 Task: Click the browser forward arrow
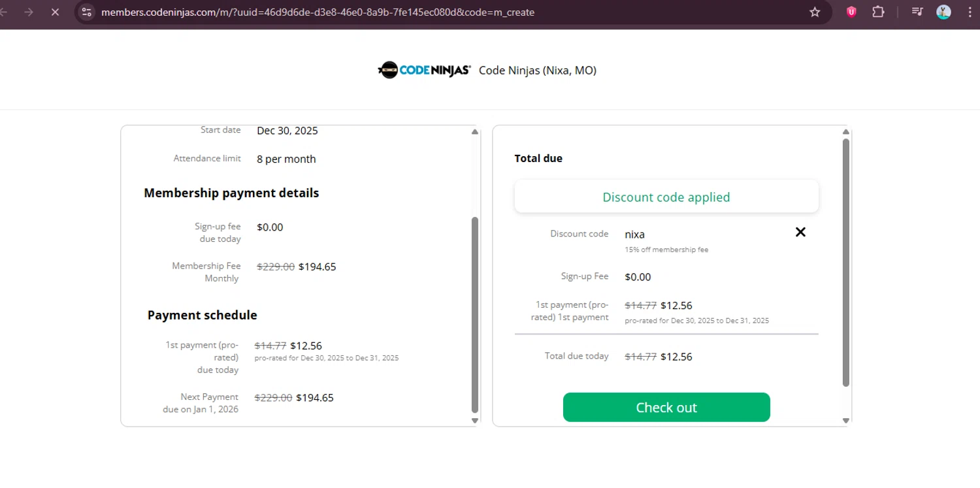(x=29, y=12)
